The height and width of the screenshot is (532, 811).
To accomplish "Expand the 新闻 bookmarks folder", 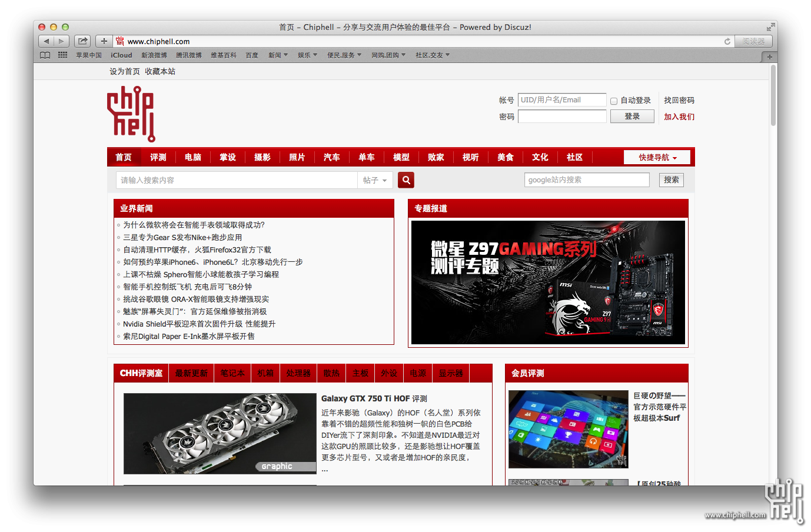I will [278, 55].
